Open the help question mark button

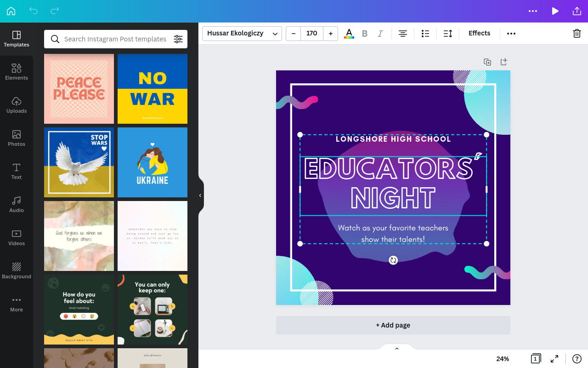(577, 359)
